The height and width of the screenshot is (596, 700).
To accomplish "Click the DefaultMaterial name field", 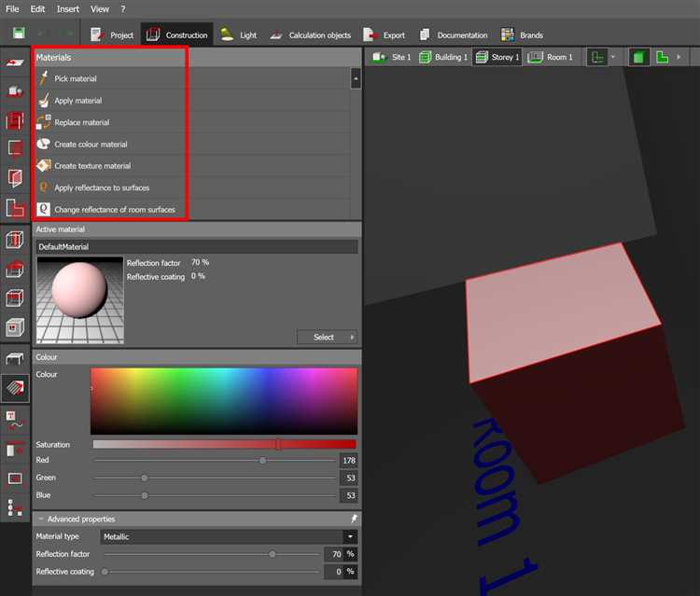I will click(x=197, y=246).
